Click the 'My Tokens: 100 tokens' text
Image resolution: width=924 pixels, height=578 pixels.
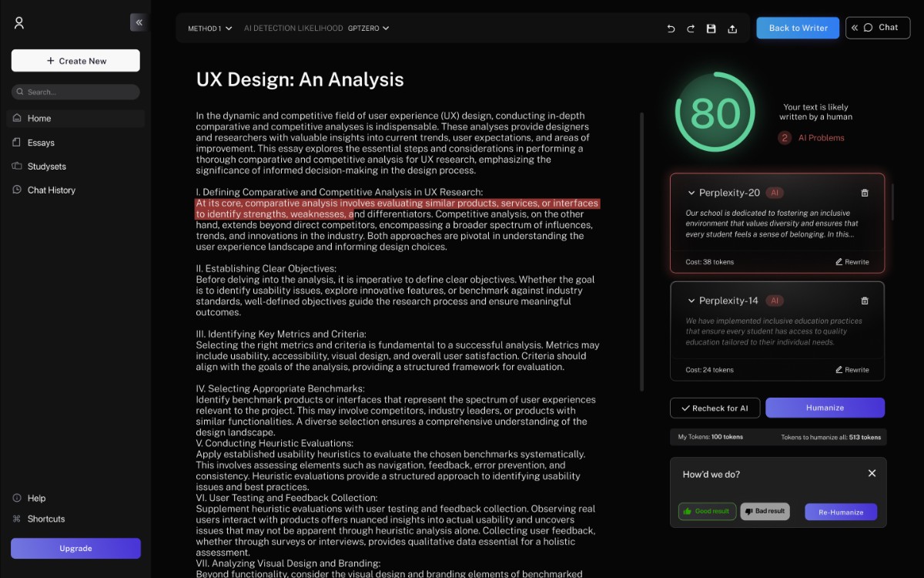tap(710, 437)
